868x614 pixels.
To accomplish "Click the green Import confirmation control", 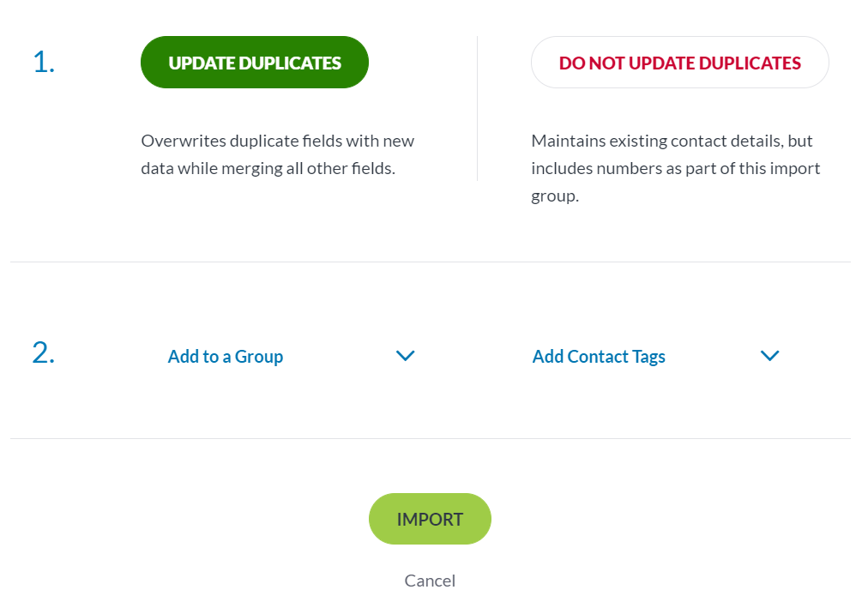I will [x=430, y=519].
